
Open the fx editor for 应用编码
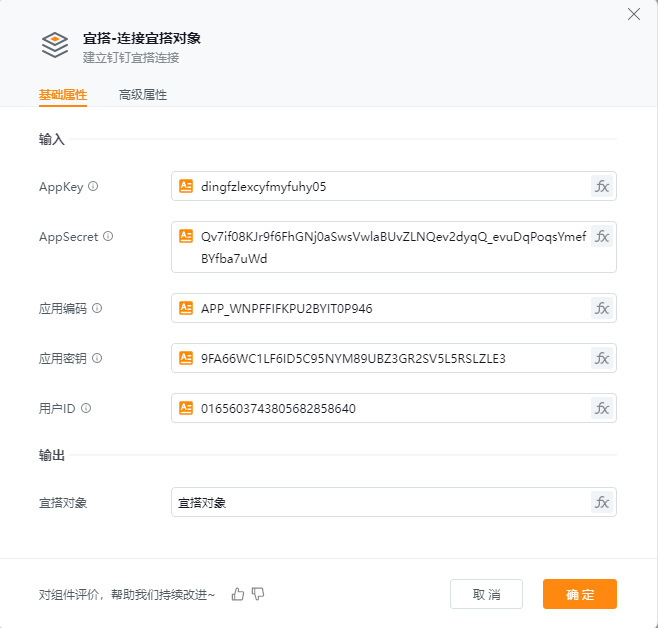click(x=602, y=308)
